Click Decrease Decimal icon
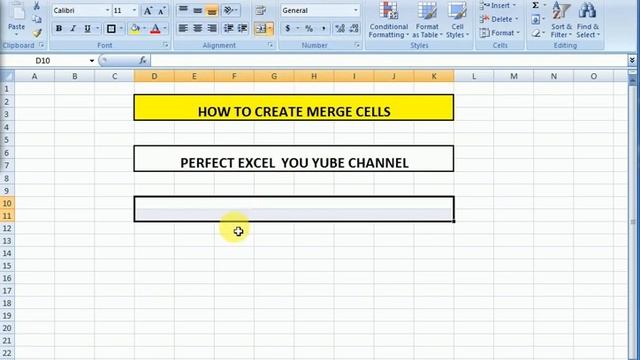Image resolution: width=640 pixels, height=360 pixels. tap(354, 28)
